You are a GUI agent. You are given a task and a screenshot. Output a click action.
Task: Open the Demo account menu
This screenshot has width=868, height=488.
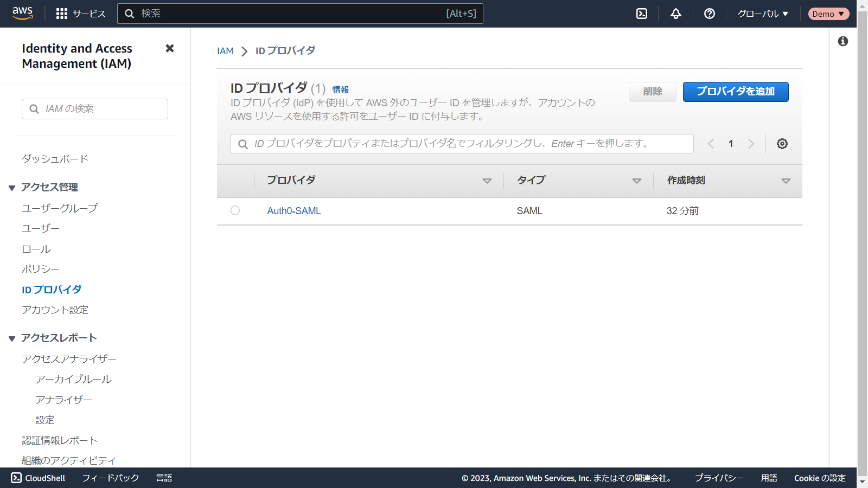(828, 14)
